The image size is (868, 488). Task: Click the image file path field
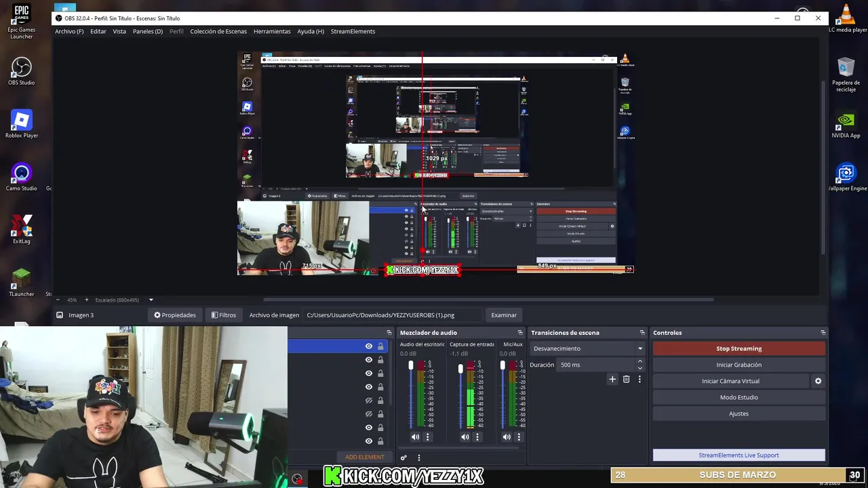(x=393, y=315)
